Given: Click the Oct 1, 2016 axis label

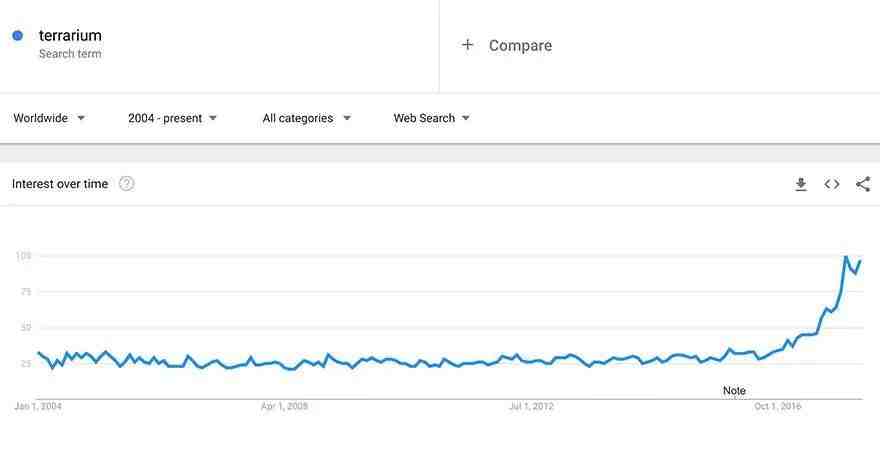Looking at the screenshot, I should (x=777, y=406).
